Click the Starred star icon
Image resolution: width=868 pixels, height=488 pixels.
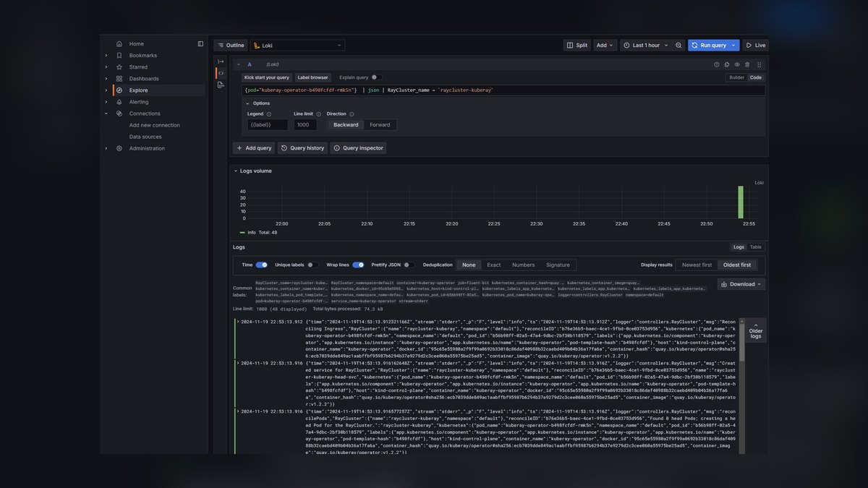point(119,67)
